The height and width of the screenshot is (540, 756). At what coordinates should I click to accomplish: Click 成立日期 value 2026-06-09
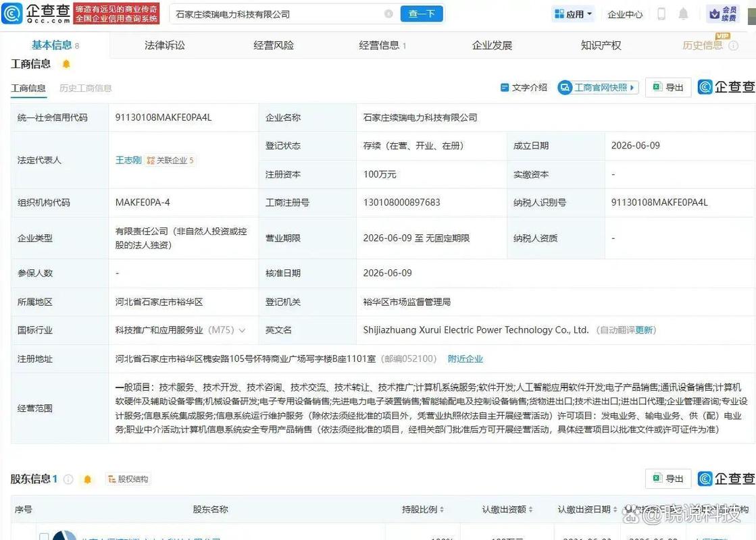636,146
